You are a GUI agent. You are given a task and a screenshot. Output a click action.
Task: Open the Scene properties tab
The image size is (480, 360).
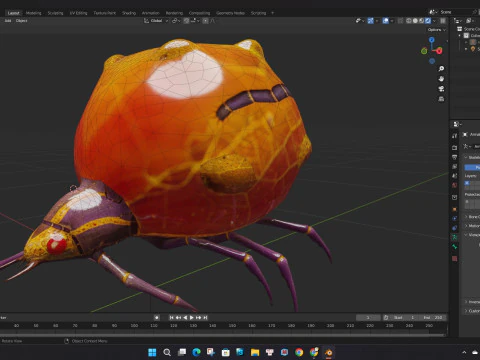point(455,175)
